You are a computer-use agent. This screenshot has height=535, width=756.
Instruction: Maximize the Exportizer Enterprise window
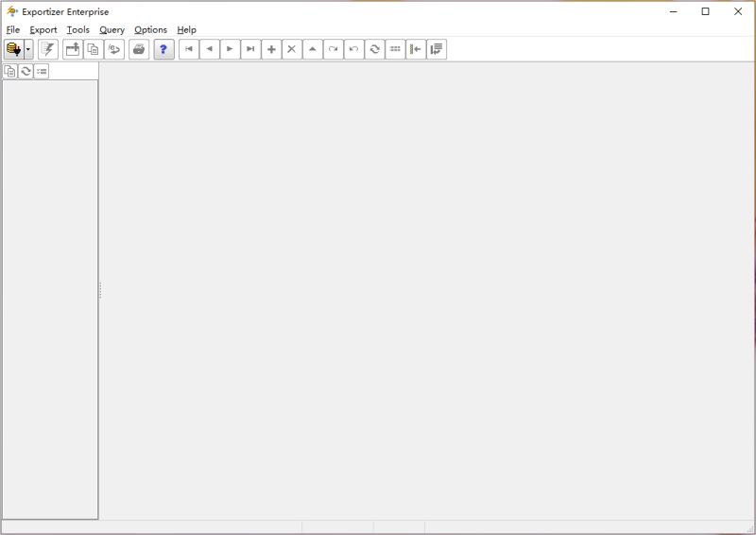click(705, 11)
